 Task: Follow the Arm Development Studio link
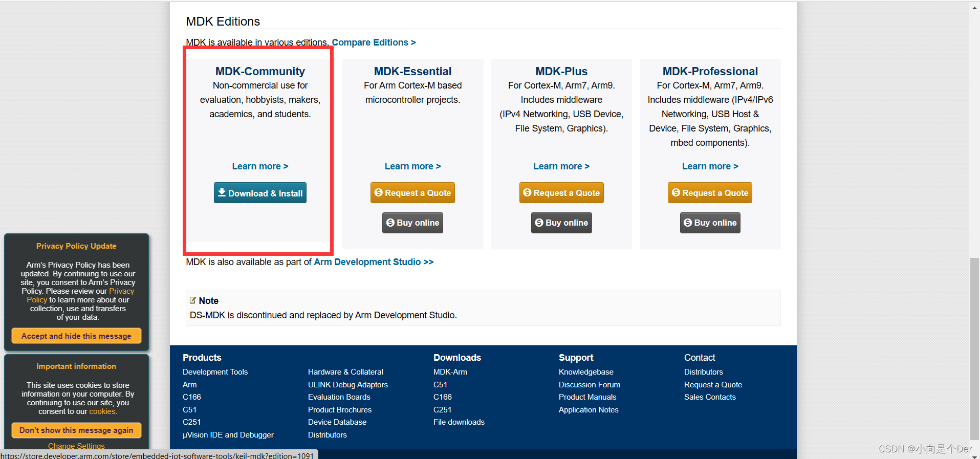point(374,262)
